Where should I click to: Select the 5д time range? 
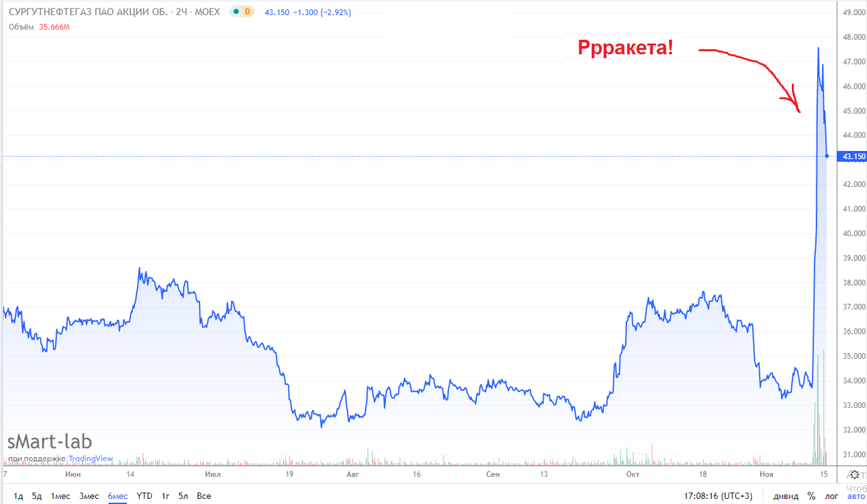point(38,496)
